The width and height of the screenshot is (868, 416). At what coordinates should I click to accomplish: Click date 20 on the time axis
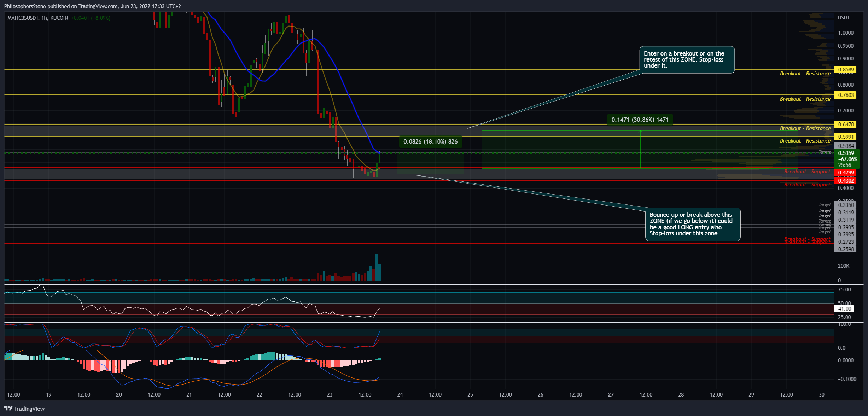(119, 395)
